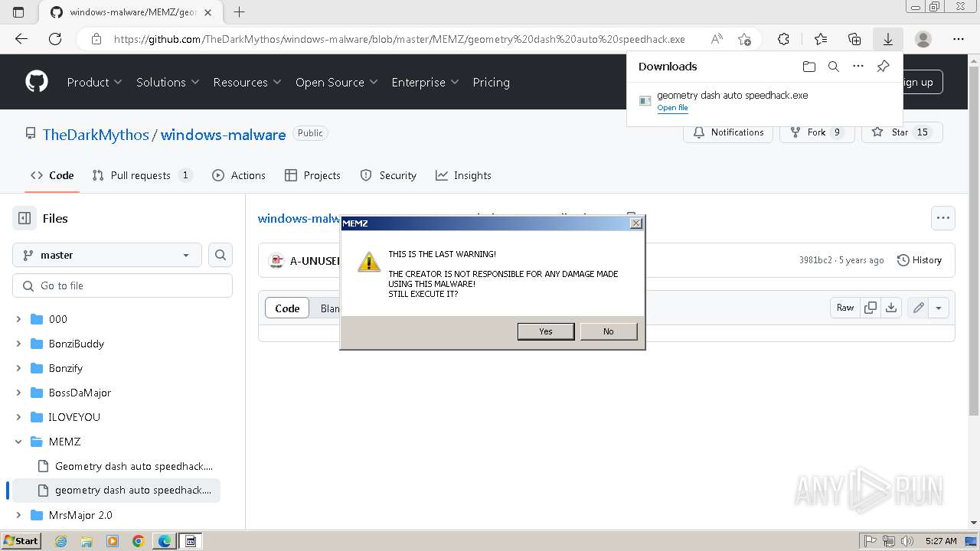Viewport: 980px width, 551px height.
Task: Switch to the Security tab
Action: pos(388,175)
